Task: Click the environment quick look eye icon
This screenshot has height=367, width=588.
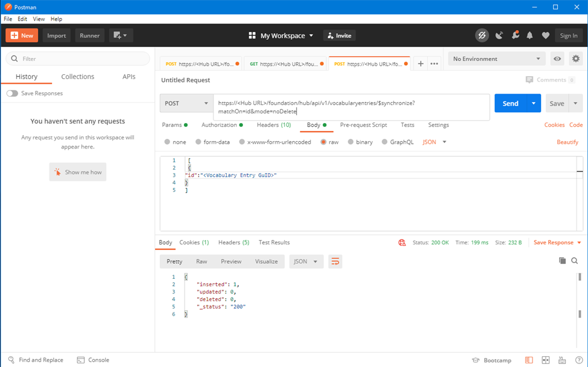Action: point(557,59)
